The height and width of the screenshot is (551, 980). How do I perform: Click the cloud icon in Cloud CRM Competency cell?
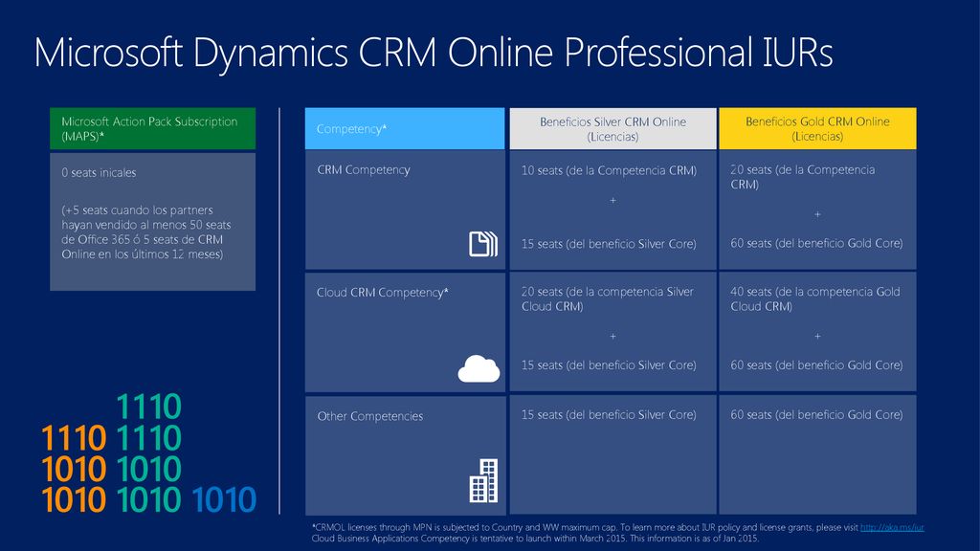pos(479,368)
